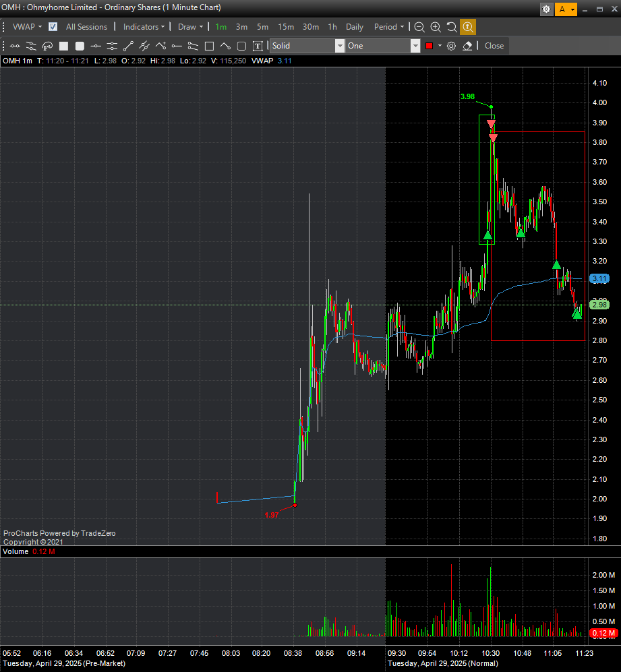The image size is (621, 672).
Task: Click the red 0.12 M volume tag
Action: (x=603, y=633)
